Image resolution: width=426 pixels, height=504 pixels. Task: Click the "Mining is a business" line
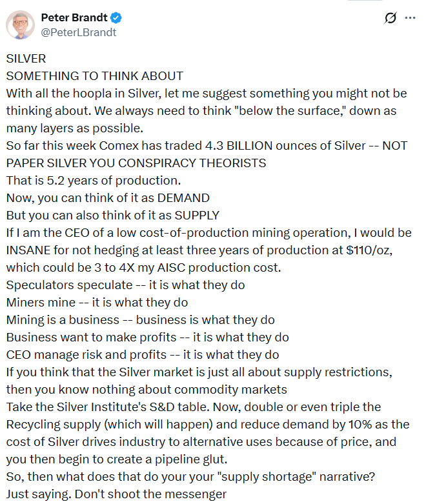(140, 319)
